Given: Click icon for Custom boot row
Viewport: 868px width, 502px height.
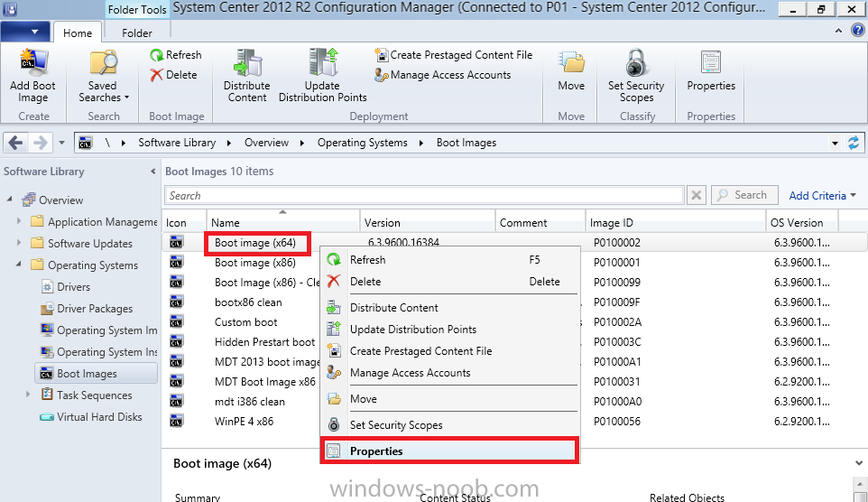Looking at the screenshot, I should (176, 322).
